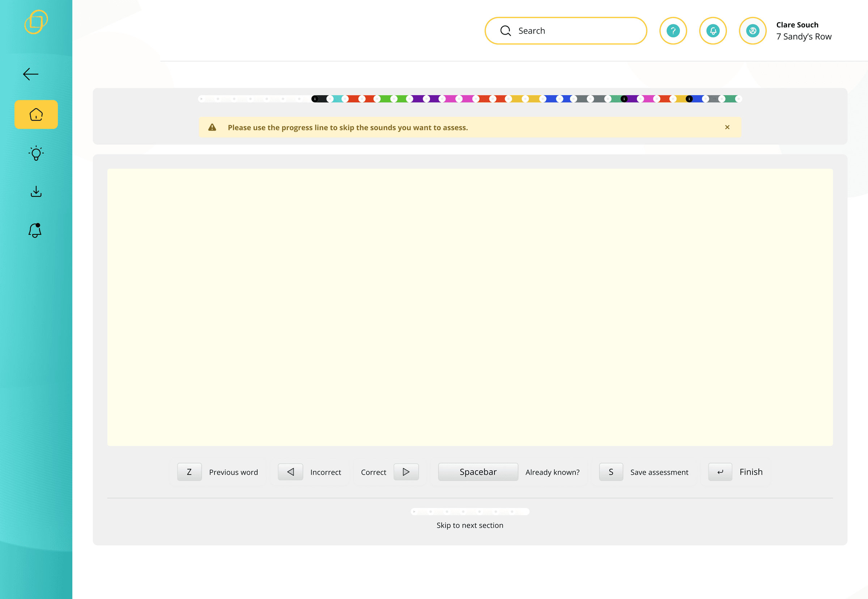Open the sidebar bell with alert dot

(35, 230)
